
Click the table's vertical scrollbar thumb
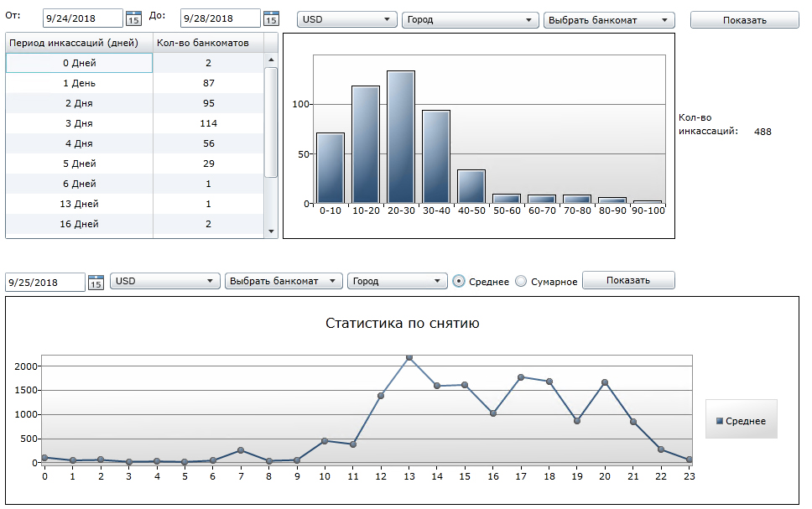270,122
